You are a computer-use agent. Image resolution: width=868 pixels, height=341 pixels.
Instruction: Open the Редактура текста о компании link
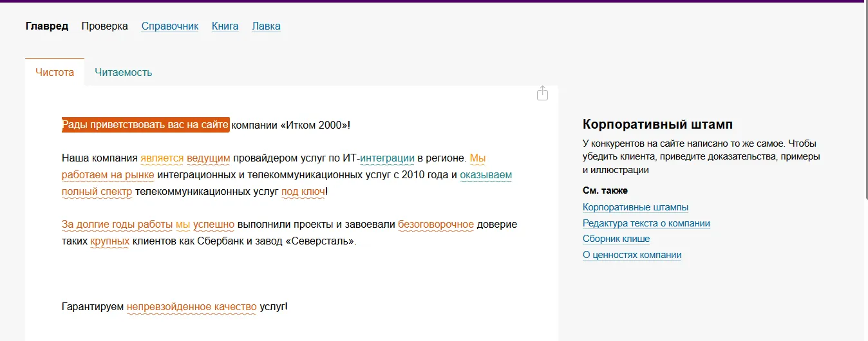click(646, 223)
